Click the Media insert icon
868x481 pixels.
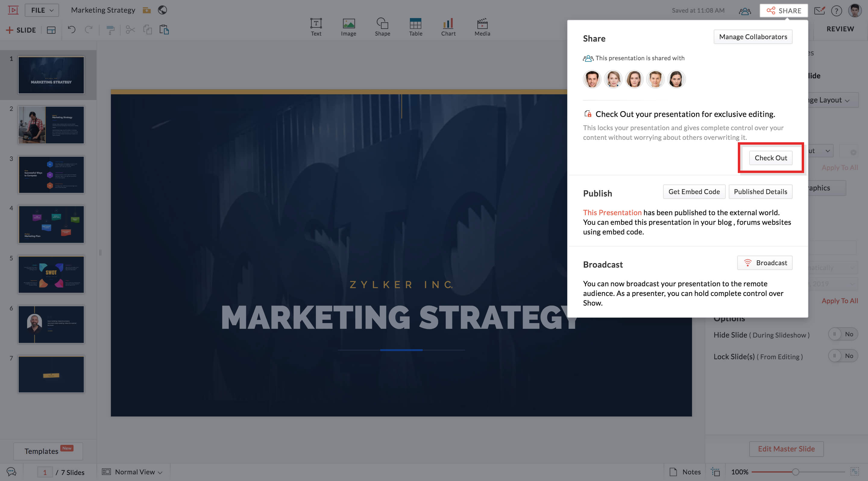pos(482,27)
